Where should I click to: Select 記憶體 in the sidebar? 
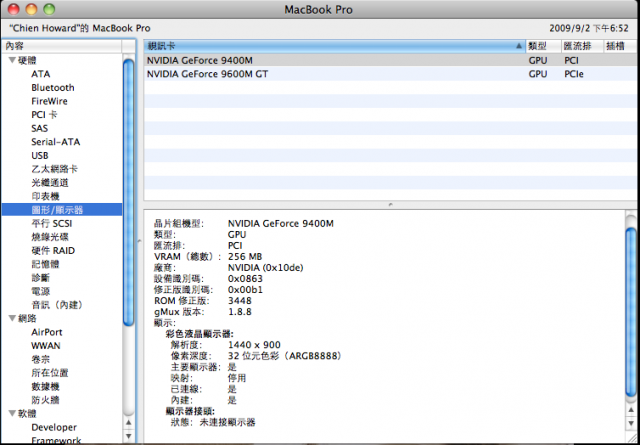pyautogui.click(x=45, y=264)
